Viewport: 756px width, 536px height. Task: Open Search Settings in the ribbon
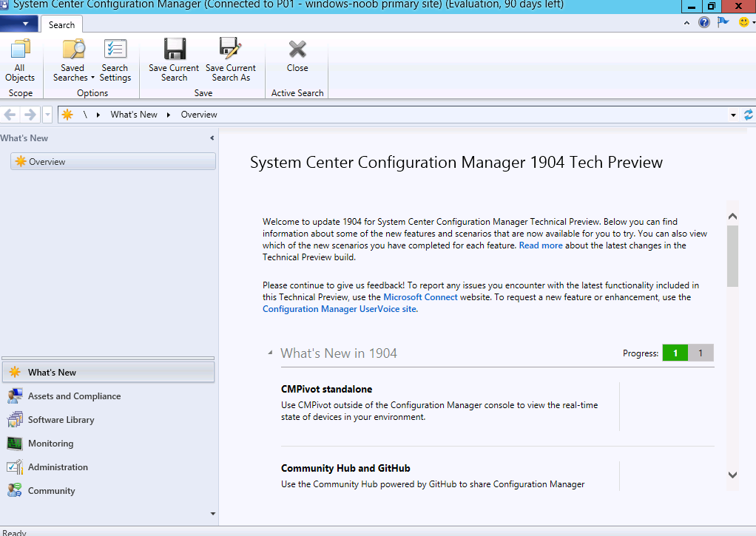point(115,60)
